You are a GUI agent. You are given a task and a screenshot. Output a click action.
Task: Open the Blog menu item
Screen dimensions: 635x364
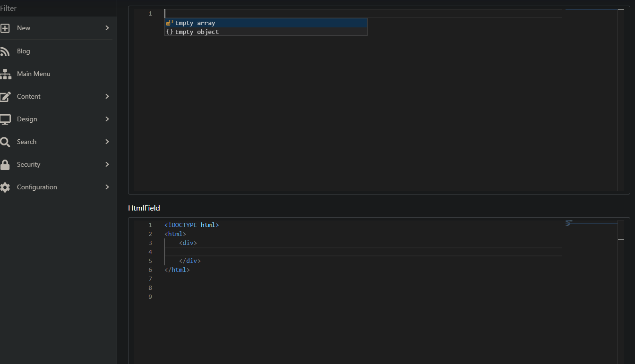coord(24,51)
